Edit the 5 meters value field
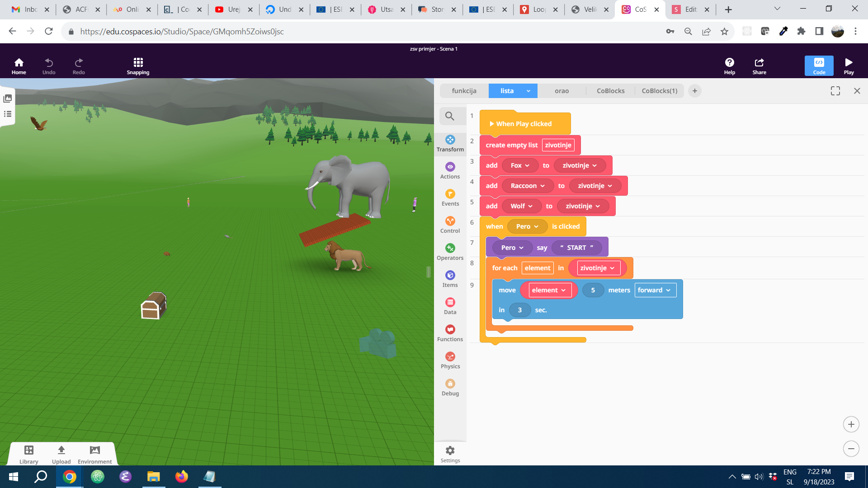 coord(593,290)
